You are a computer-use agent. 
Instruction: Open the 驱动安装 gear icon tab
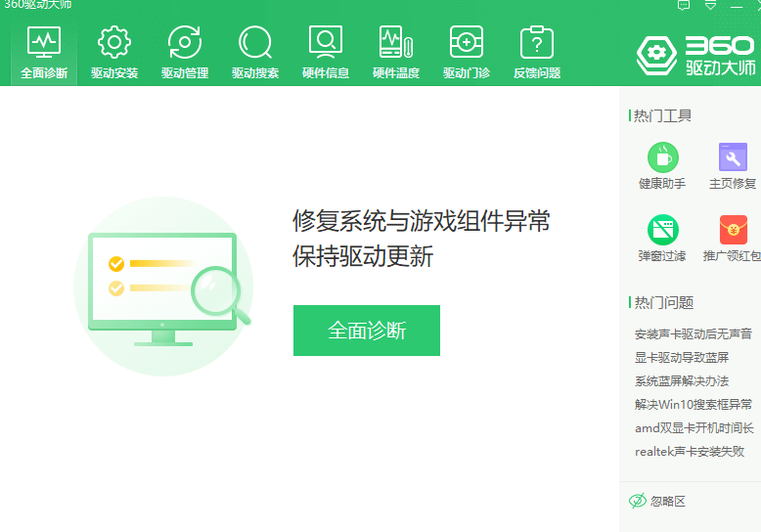(114, 52)
